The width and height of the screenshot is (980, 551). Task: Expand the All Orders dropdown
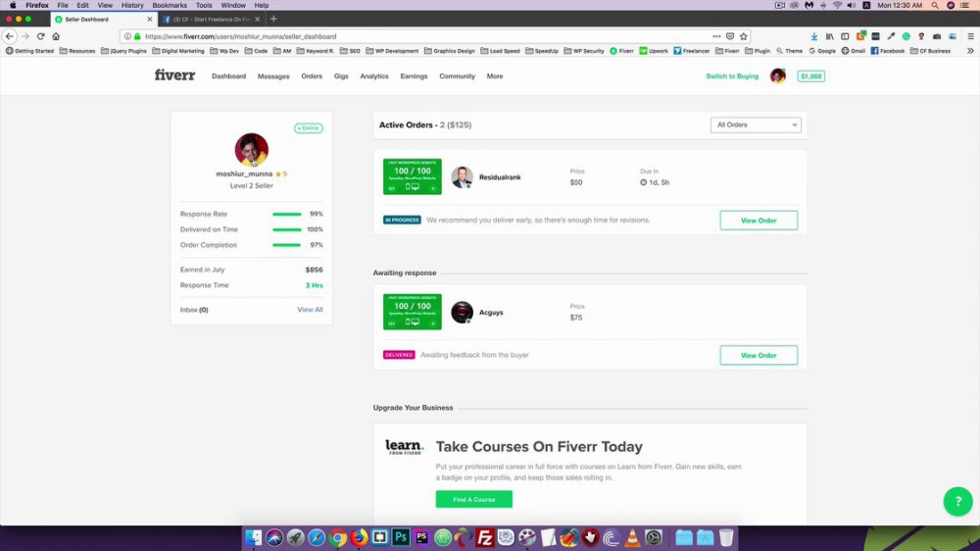coord(756,125)
